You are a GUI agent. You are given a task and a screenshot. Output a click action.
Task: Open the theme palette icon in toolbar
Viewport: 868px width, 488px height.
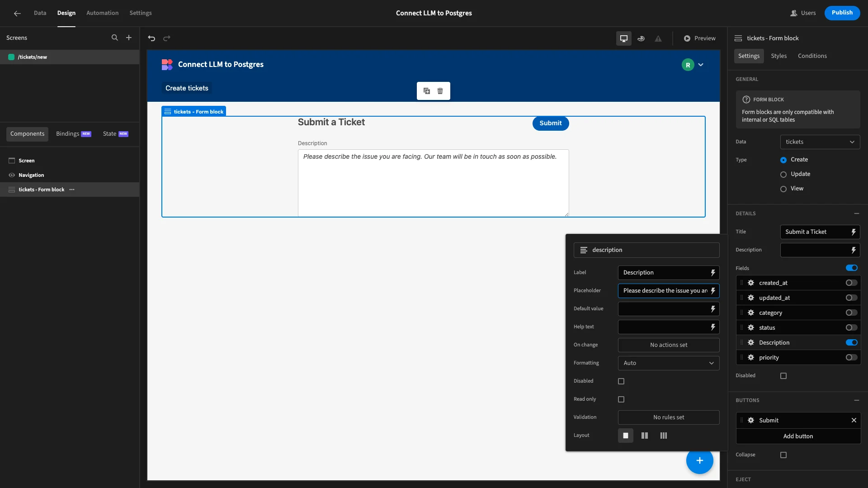pos(641,38)
